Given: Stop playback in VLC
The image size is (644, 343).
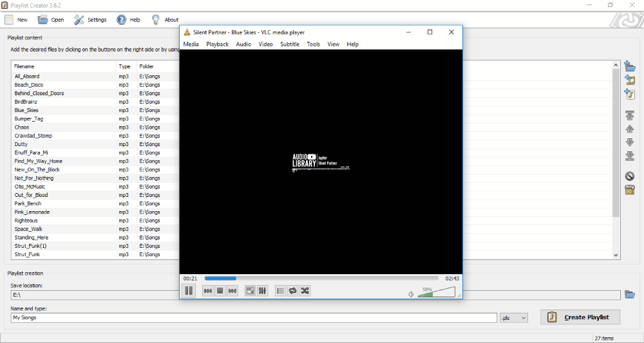Looking at the screenshot, I should 220,290.
